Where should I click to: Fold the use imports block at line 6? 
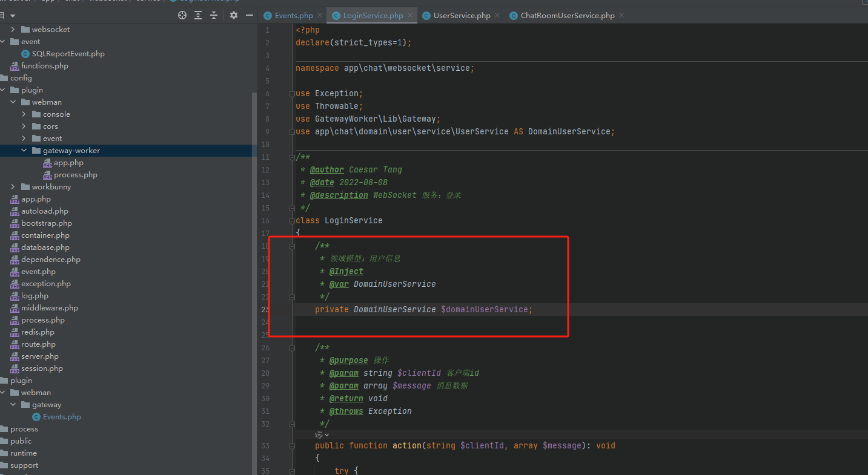[292, 94]
